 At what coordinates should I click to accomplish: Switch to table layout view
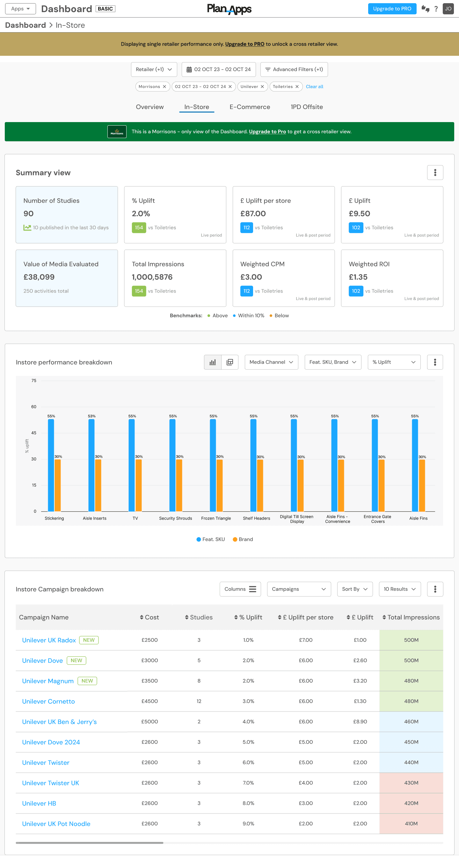pos(230,362)
